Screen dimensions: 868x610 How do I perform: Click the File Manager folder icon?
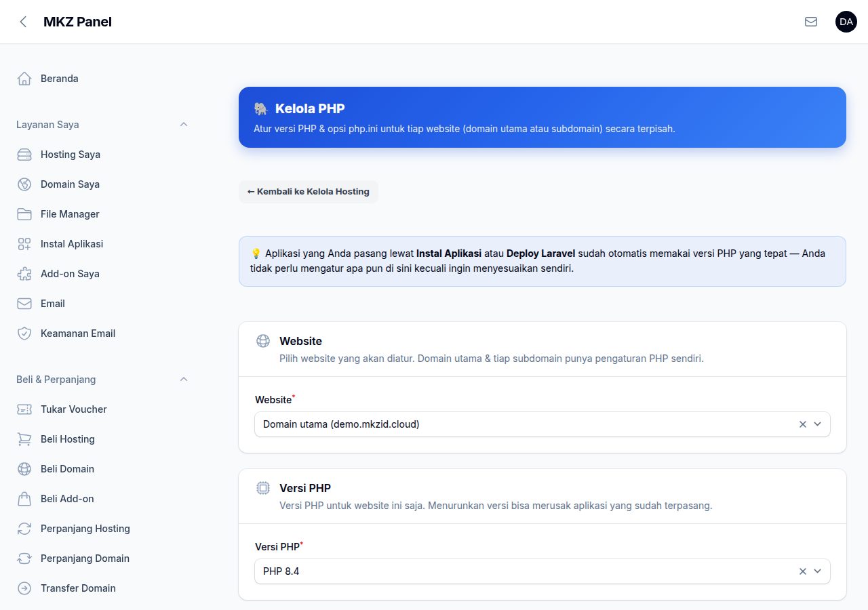click(x=24, y=214)
